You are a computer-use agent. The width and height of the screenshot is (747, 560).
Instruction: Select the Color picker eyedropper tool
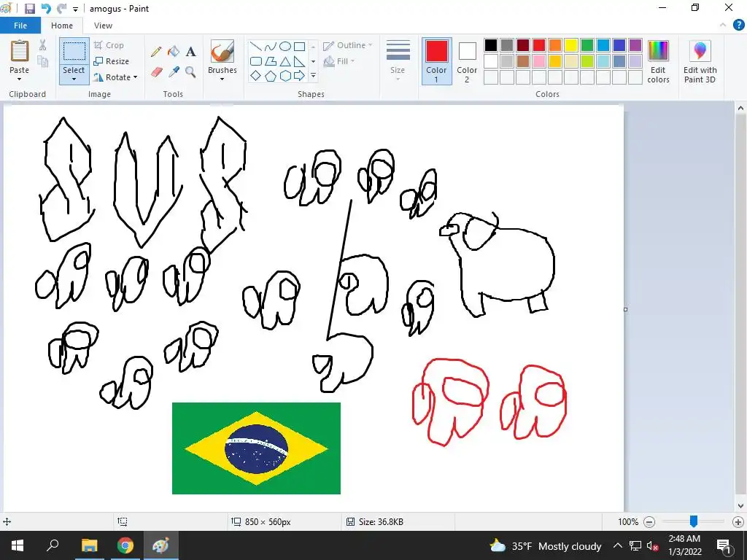(x=174, y=72)
